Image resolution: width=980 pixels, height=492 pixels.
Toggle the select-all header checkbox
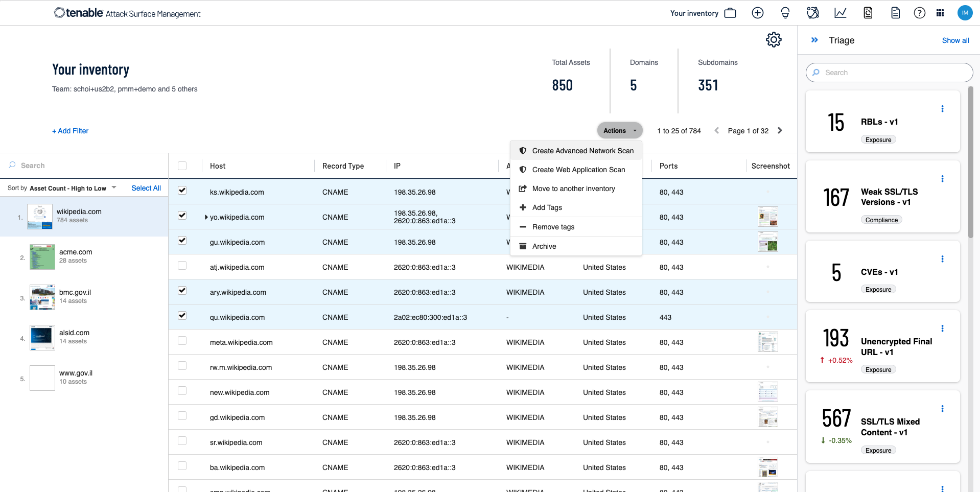coord(182,166)
